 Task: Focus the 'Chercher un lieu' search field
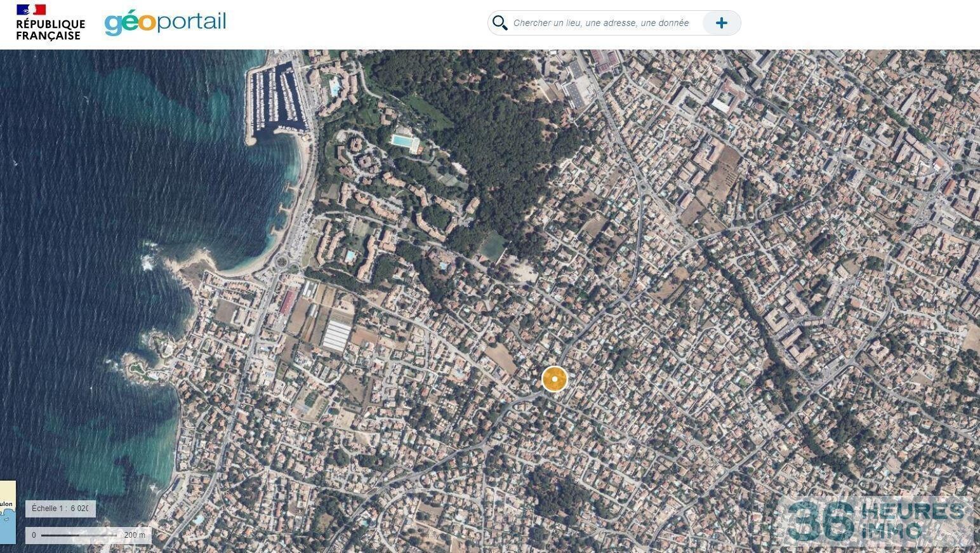pos(600,23)
